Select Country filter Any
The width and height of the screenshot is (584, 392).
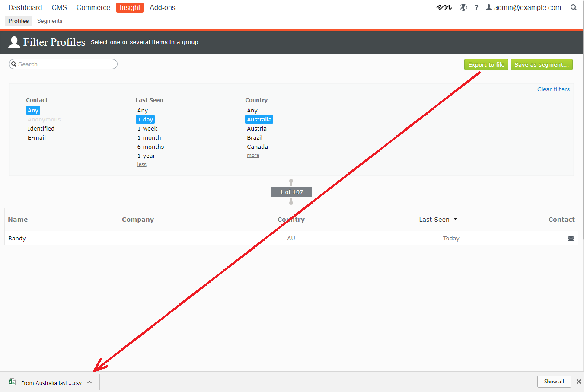tap(252, 110)
